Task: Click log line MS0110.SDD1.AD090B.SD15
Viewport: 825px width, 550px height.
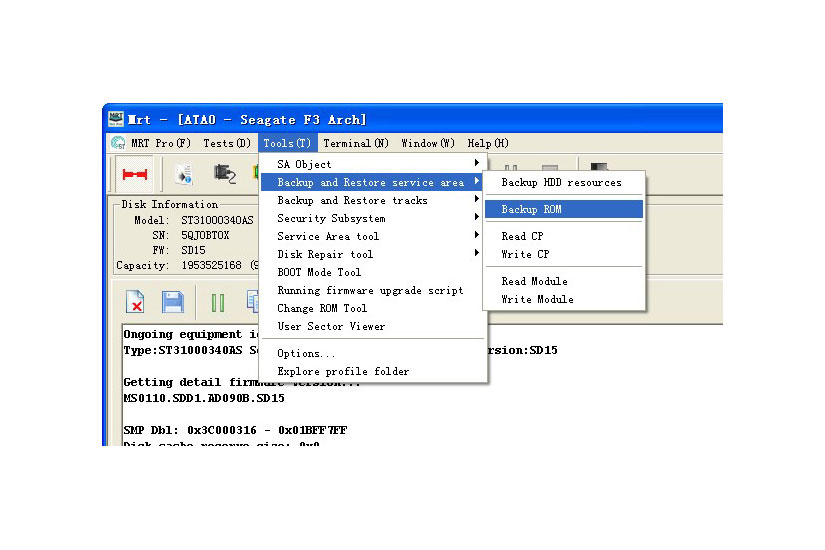Action: click(x=204, y=398)
